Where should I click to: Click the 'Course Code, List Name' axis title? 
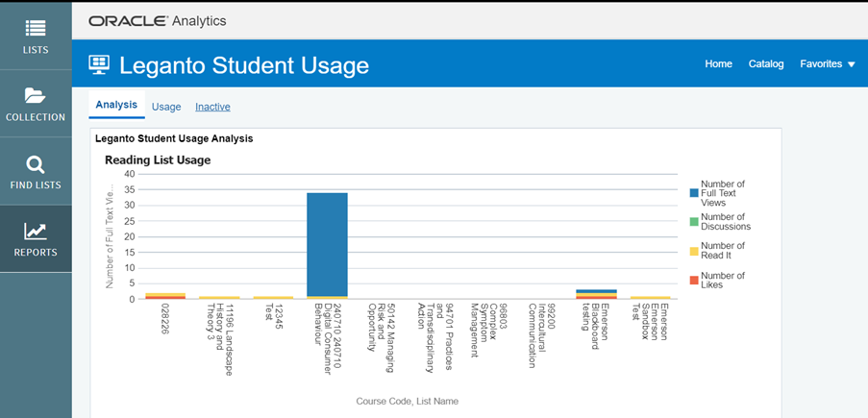(x=407, y=401)
